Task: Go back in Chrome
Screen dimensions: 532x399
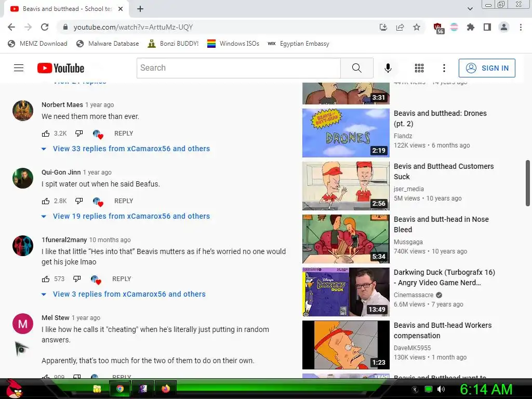Action: [x=11, y=27]
